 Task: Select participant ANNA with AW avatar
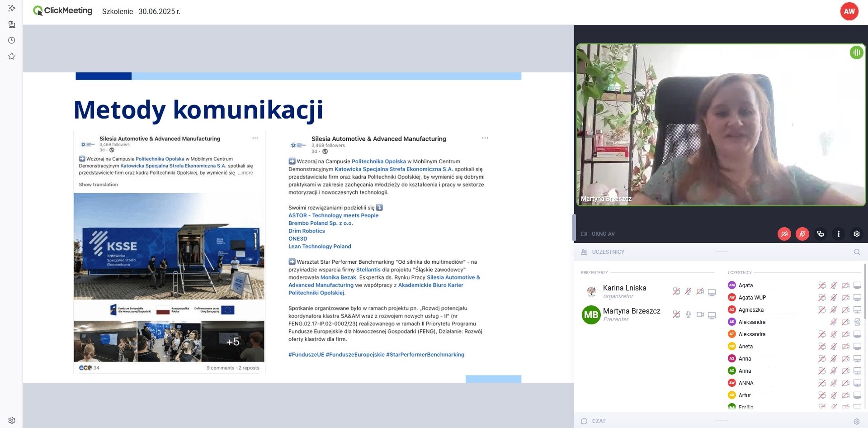[746, 383]
